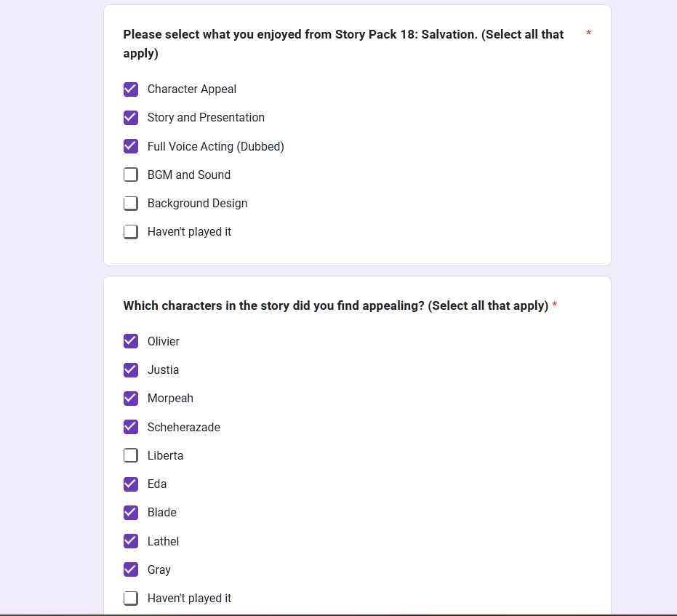
Task: Uncheck the Olivier checkbox
Action: (x=131, y=341)
